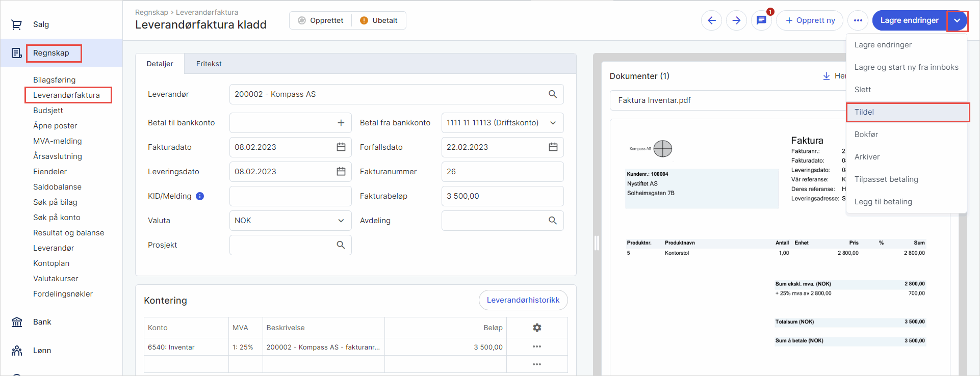Open the three-dots more actions menu
Image resolution: width=980 pixels, height=376 pixels.
[858, 20]
